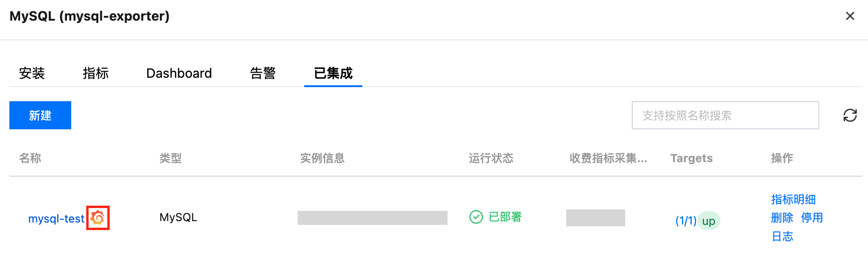Click the truncated 收费指标采集 column header

click(x=608, y=158)
